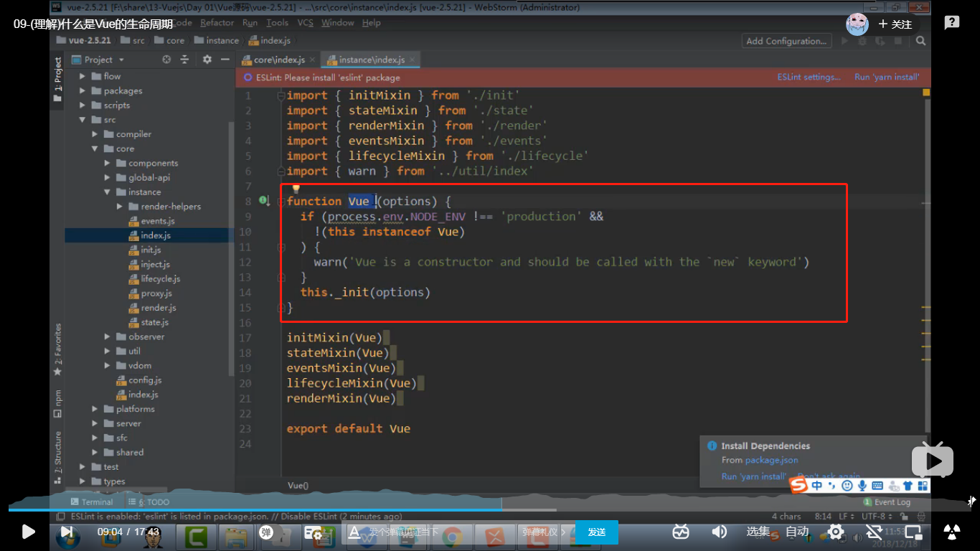
Task: Click the Search Everywhere magnifier icon
Action: point(920,41)
